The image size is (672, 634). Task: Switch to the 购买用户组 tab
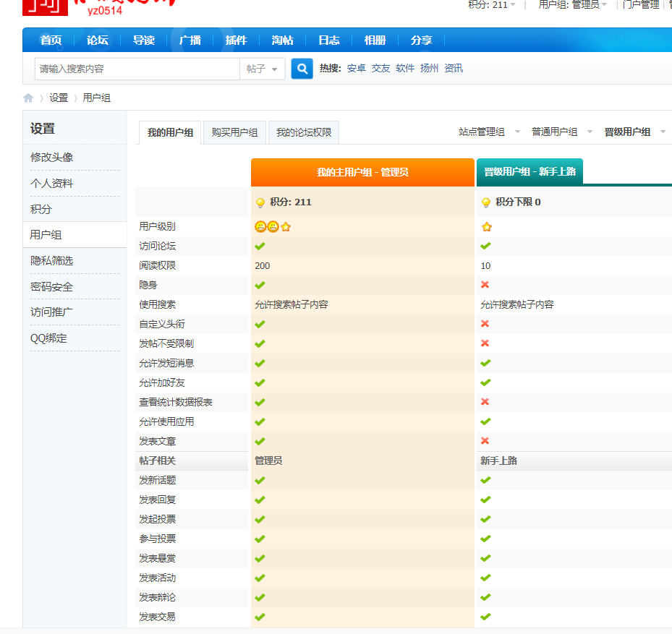coord(235,133)
